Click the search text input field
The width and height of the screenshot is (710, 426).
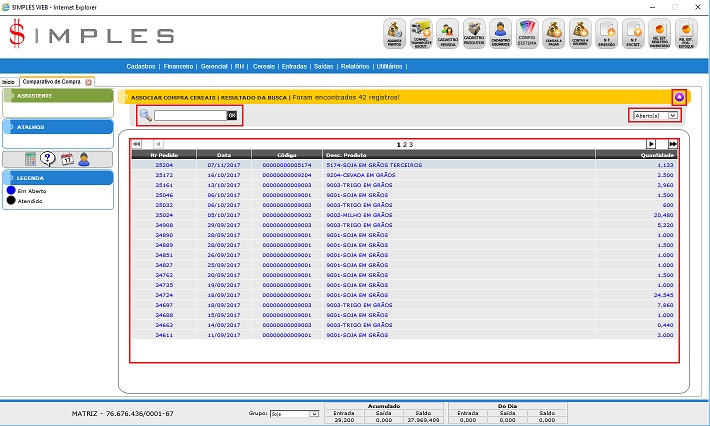[189, 116]
